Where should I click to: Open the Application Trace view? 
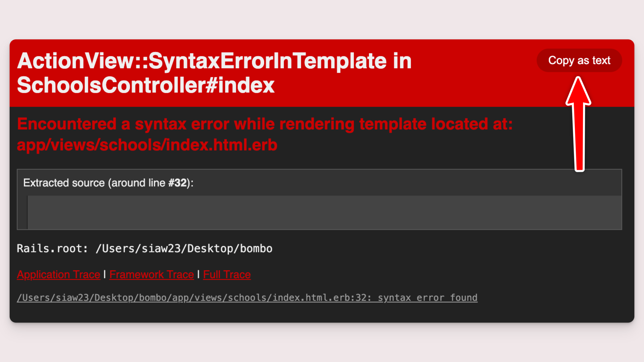click(x=58, y=274)
